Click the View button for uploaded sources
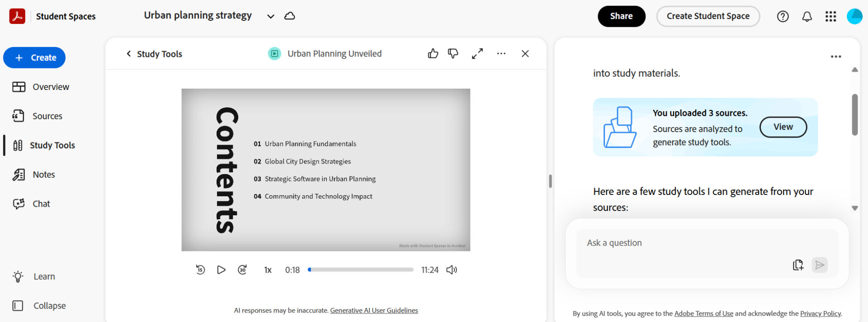868x322 pixels. (x=783, y=127)
